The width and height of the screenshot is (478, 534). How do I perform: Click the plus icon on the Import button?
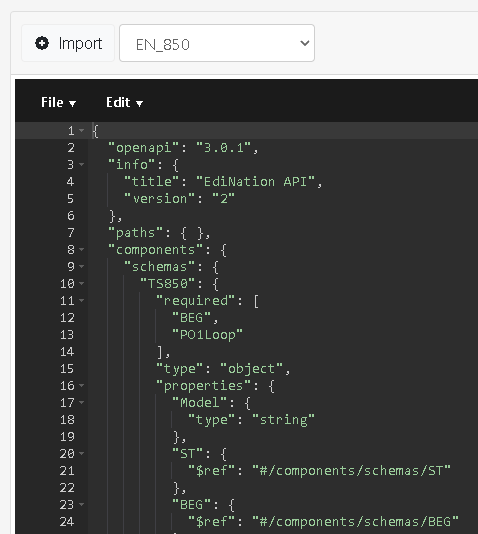click(42, 43)
